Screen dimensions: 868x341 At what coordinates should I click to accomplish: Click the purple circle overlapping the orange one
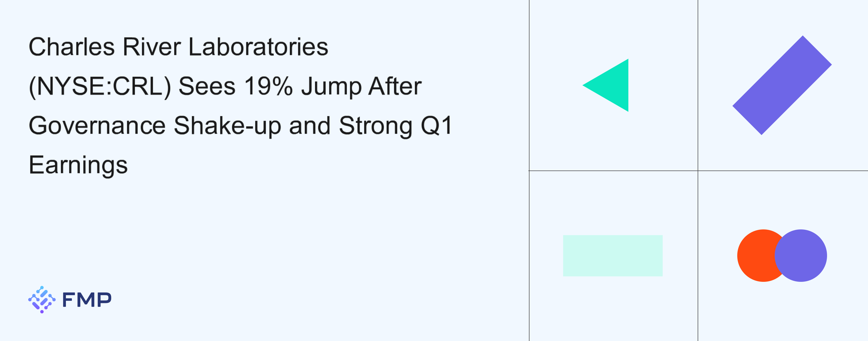pos(801,256)
